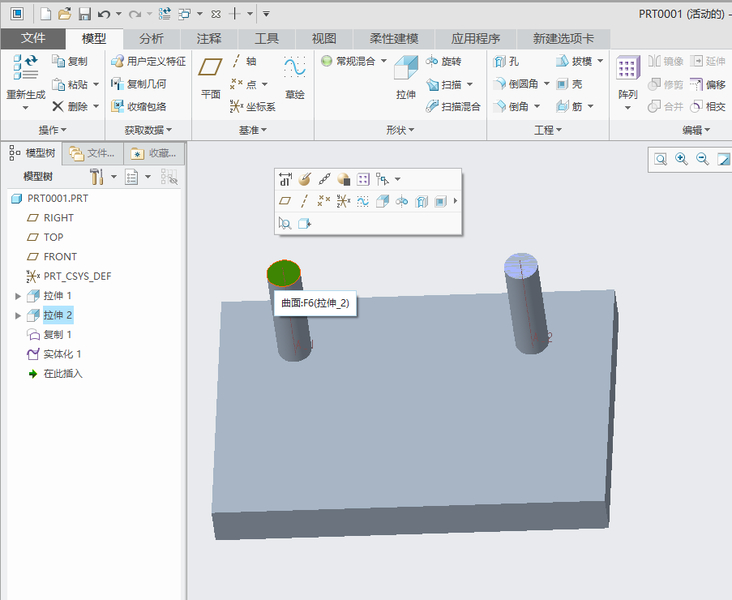Select the Revolve (旋转) tool in ribbon
This screenshot has height=600, width=732.
click(443, 61)
